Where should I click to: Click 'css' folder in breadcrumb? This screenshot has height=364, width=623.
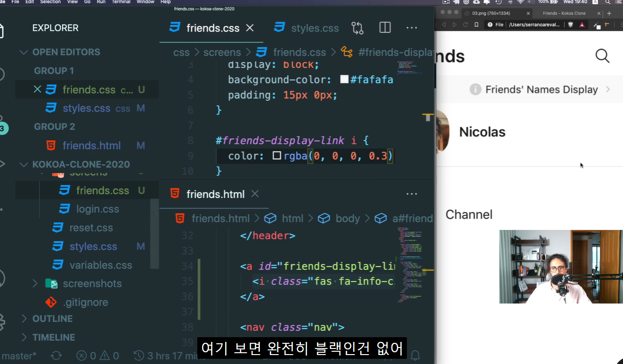[181, 52]
